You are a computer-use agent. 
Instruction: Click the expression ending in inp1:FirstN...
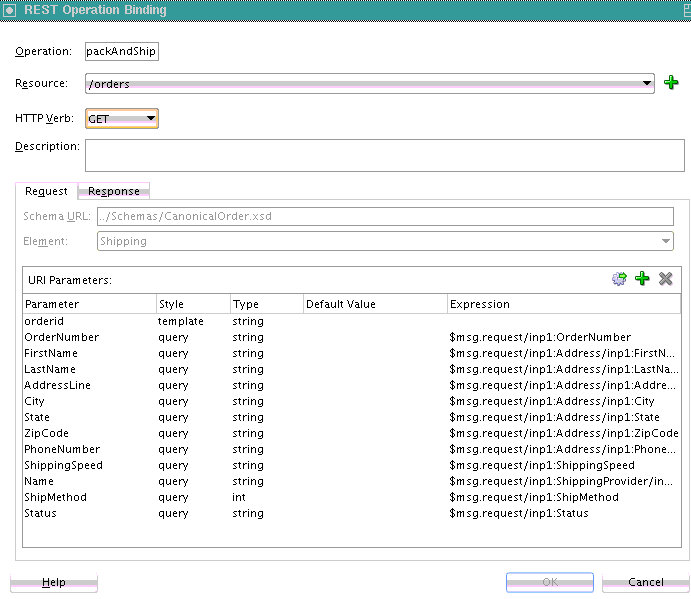(x=564, y=353)
